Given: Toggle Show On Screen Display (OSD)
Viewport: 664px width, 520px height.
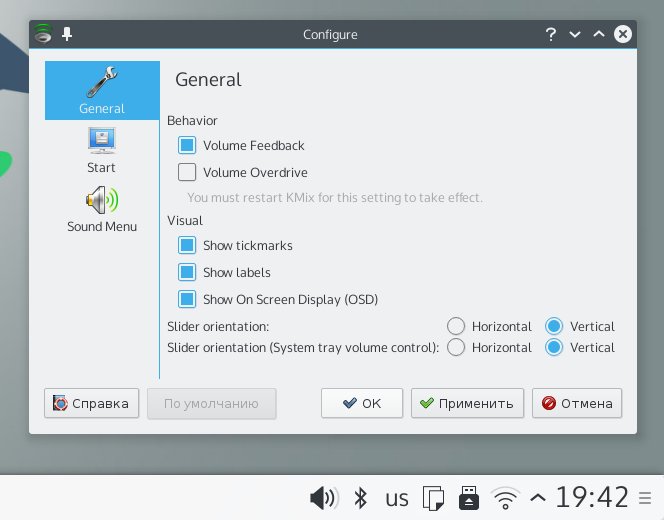Looking at the screenshot, I should click(187, 299).
